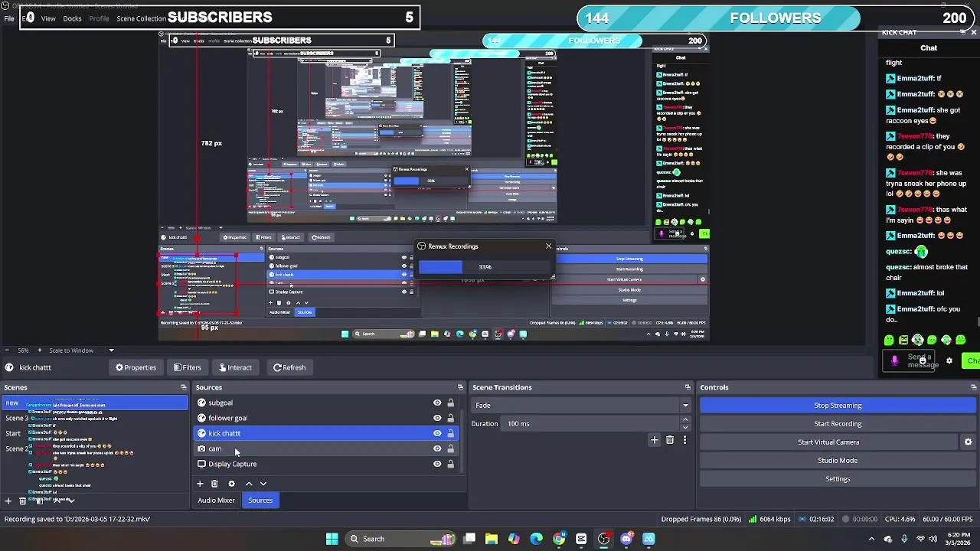Select the Display Capture source

325,464
